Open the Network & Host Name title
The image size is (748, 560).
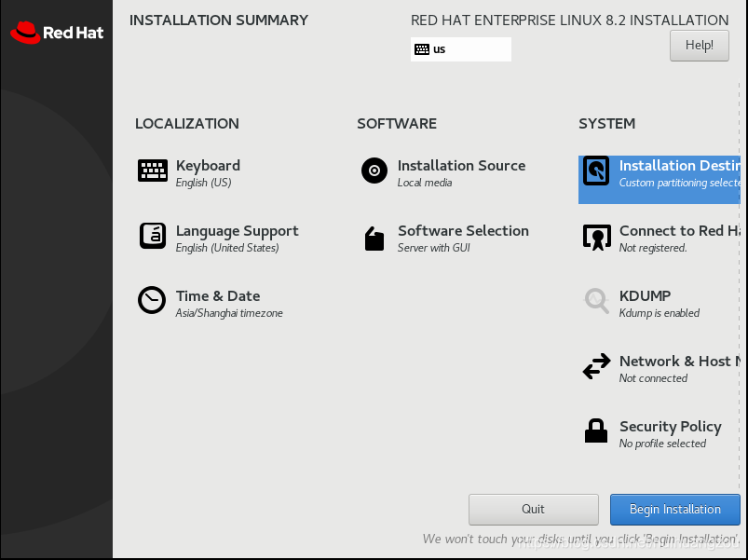680,362
